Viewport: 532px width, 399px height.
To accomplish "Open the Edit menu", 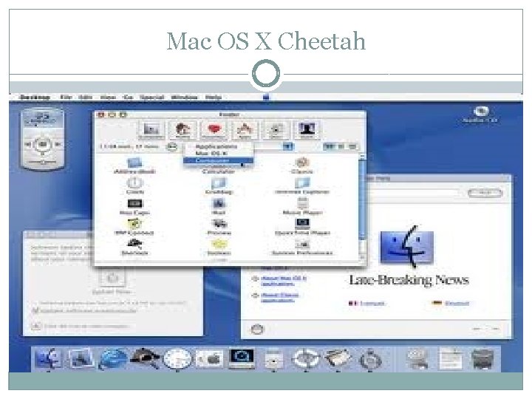I will [x=86, y=98].
